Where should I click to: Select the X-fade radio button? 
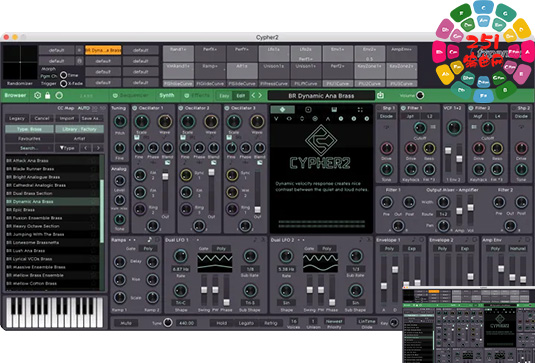63,83
